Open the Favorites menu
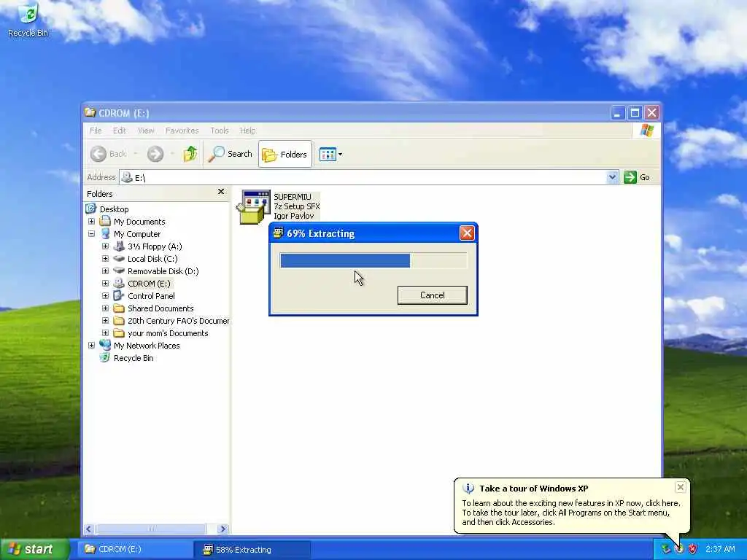Viewport: 747px width, 560px height. pyautogui.click(x=182, y=131)
